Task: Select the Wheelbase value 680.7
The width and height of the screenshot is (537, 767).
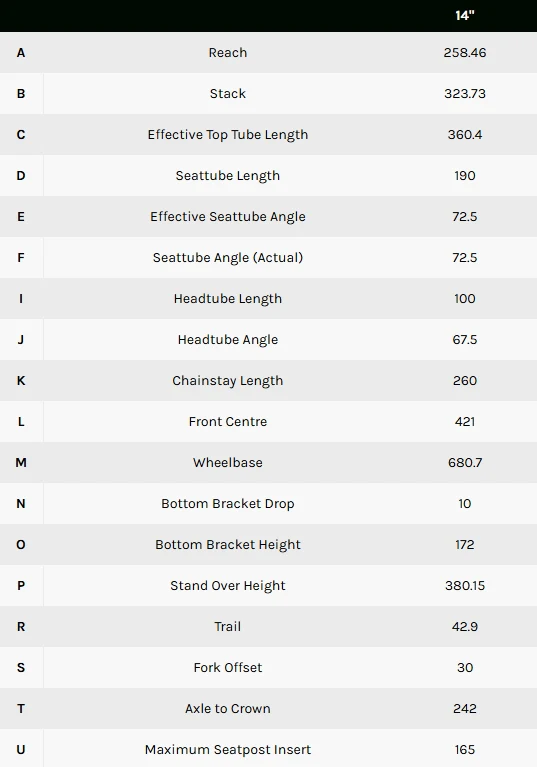Action: 465,463
